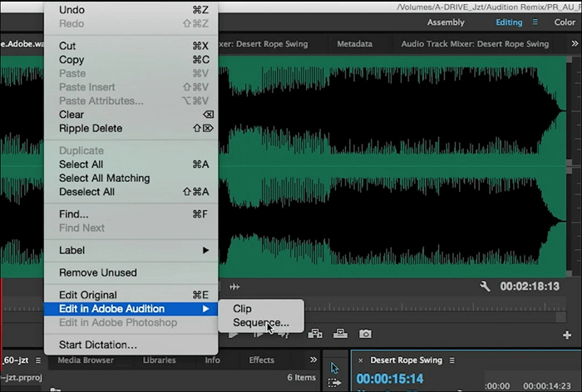Open the Info tab
The image size is (582, 392).
click(212, 360)
